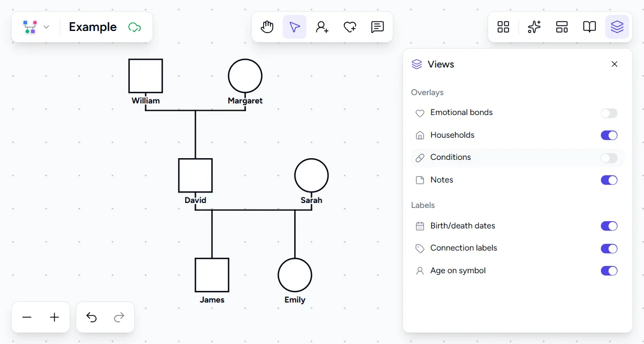Click the David name label
Image resolution: width=644 pixels, height=344 pixels.
tap(196, 201)
